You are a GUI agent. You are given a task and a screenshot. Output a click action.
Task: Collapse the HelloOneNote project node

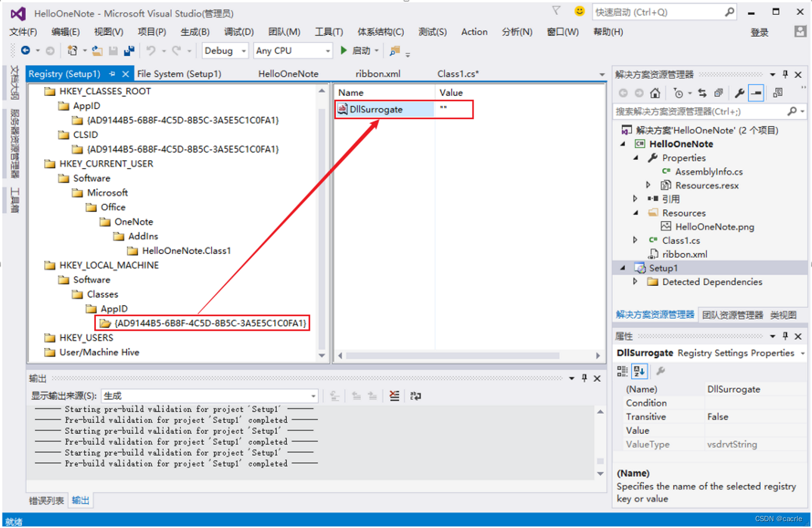click(x=623, y=144)
